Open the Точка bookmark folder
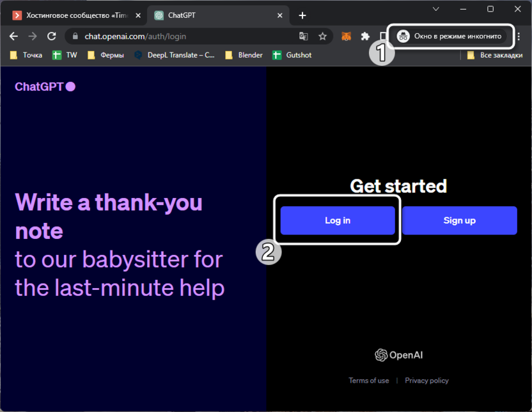This screenshot has width=532, height=412. (26, 55)
